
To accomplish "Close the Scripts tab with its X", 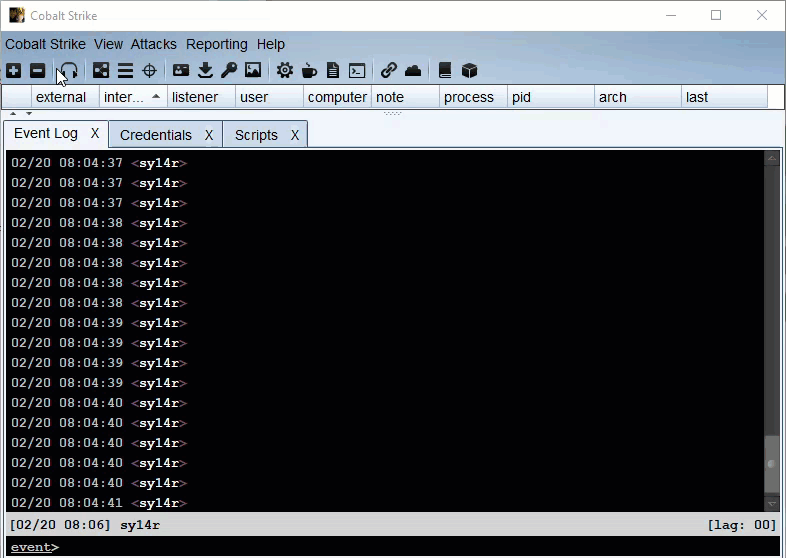I will click(295, 135).
